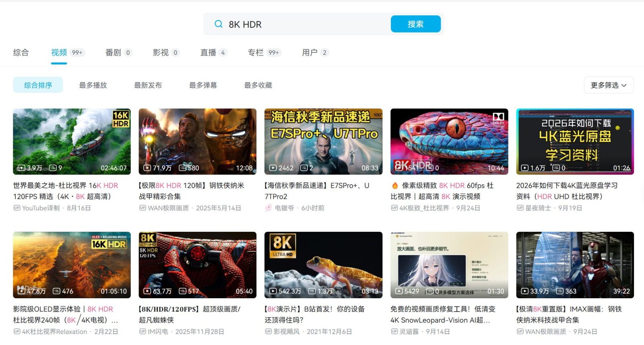
Task: Open the snake 8K HDR thumbnail
Action: pyautogui.click(x=449, y=141)
